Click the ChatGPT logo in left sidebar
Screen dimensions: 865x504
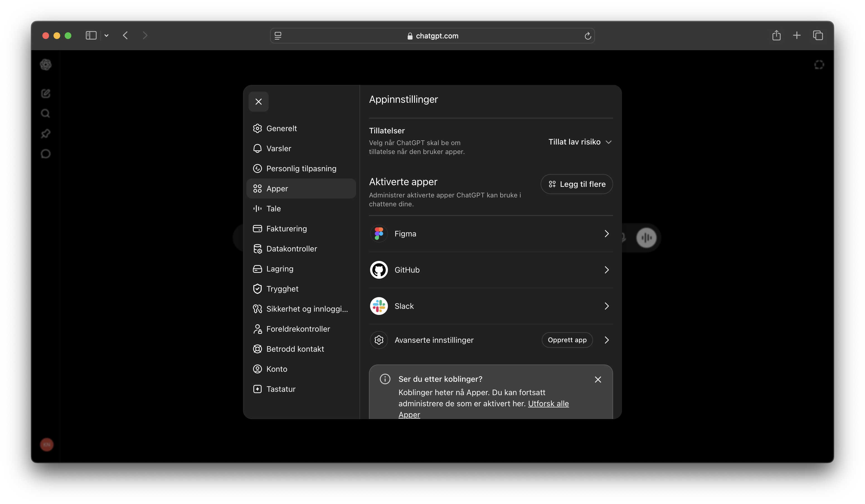point(46,65)
